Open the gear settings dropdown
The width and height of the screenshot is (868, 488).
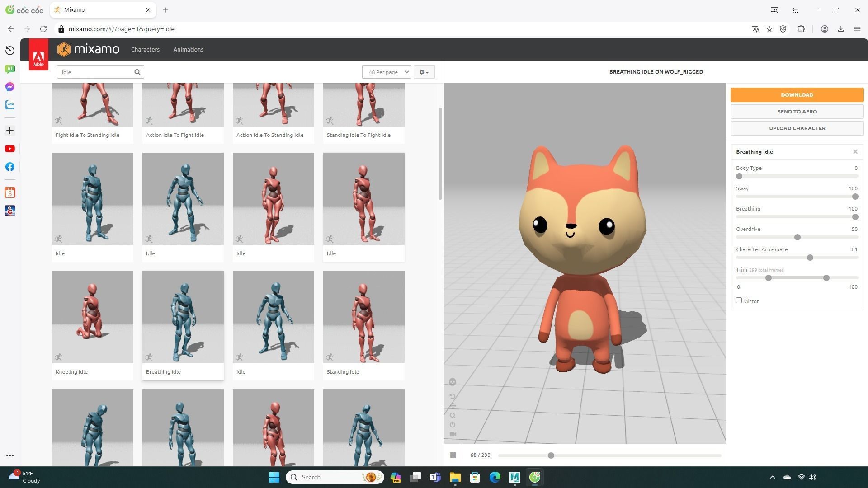[424, 72]
